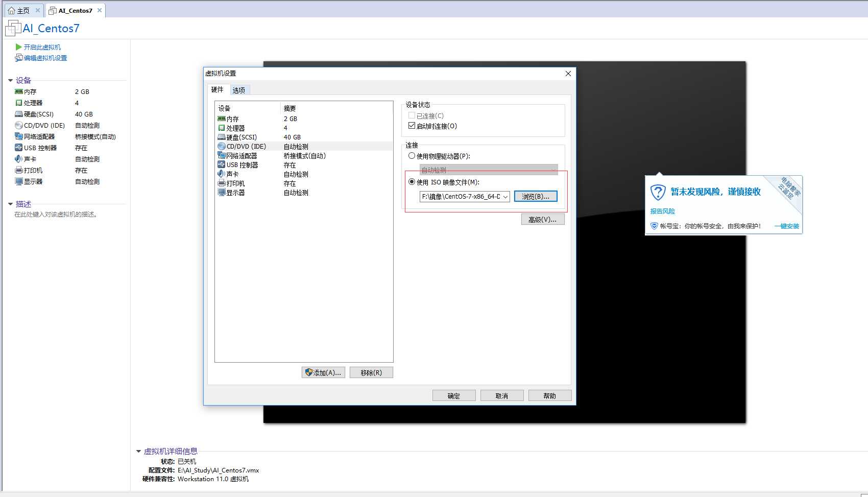
Task: Select the 硬件 tab in the settings dialog
Action: click(218, 89)
